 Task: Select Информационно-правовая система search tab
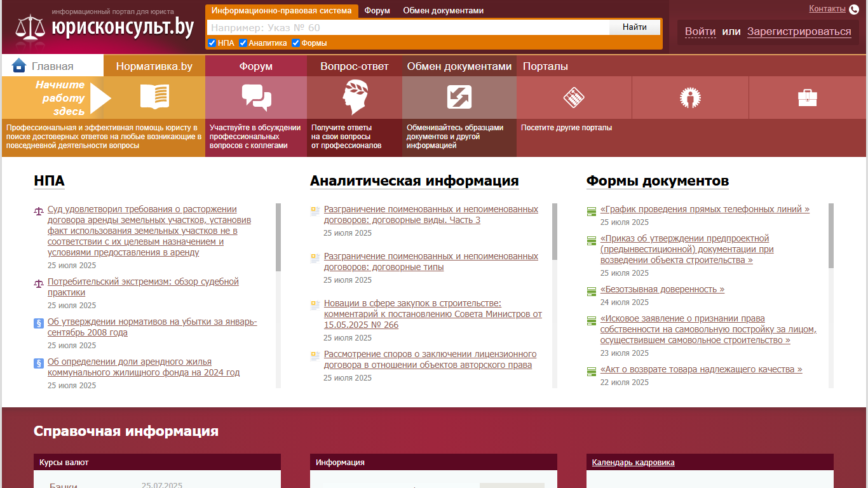pyautogui.click(x=281, y=11)
